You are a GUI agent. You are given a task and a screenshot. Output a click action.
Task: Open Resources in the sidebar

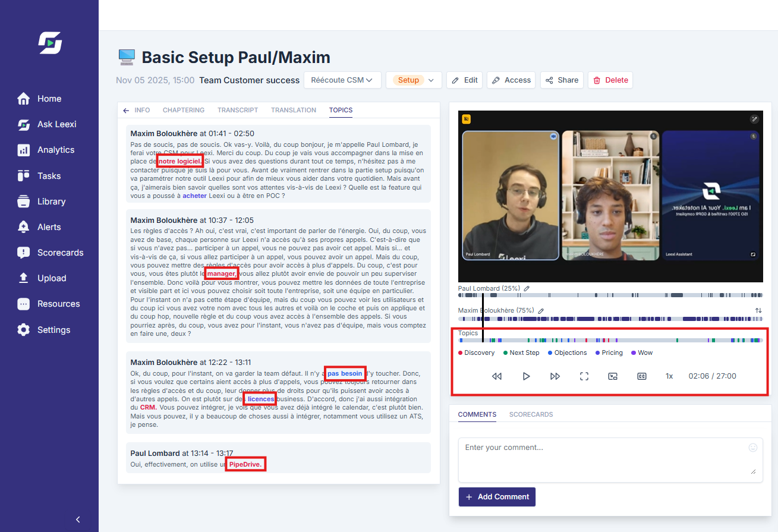[x=48, y=304]
